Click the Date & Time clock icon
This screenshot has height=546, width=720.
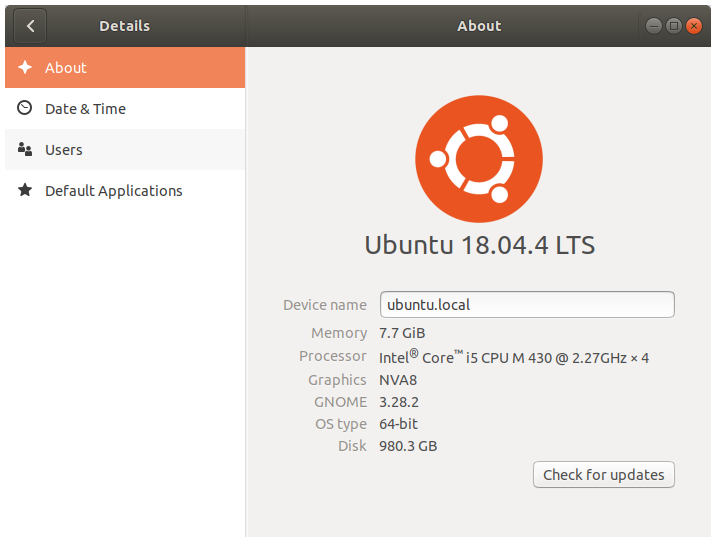pyautogui.click(x=25, y=108)
